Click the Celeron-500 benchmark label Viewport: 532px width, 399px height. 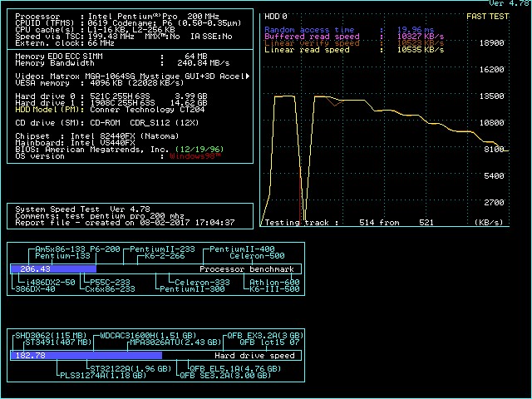257,256
